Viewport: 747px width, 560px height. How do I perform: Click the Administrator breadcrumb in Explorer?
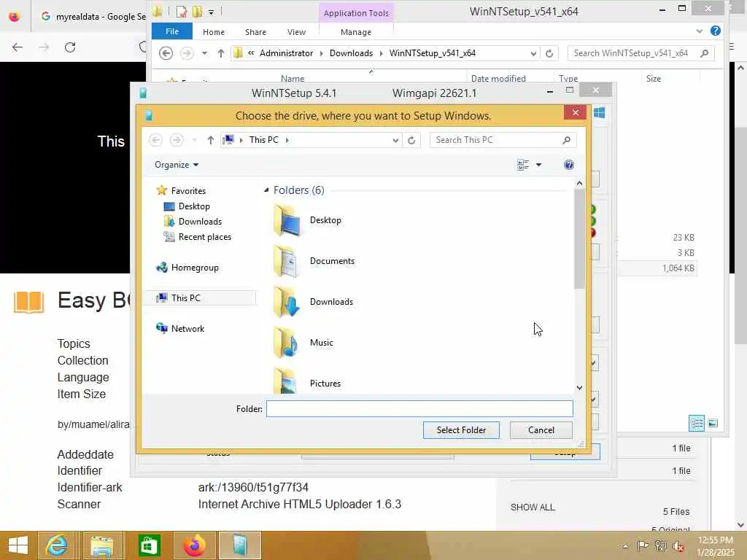[x=286, y=53]
